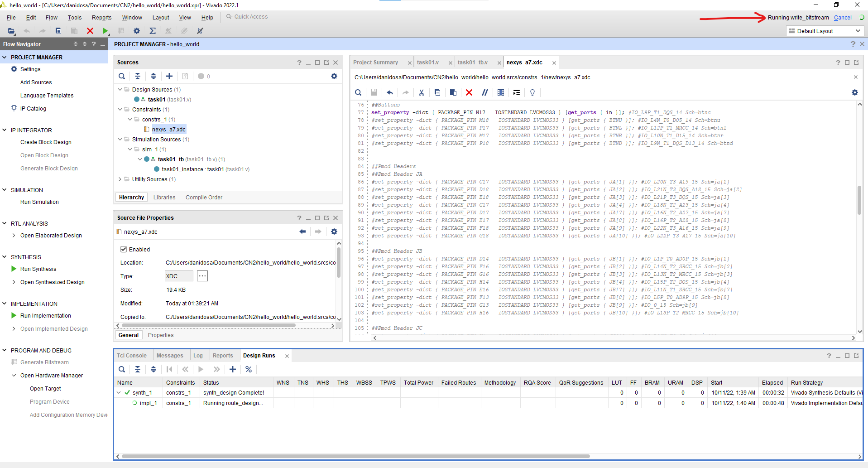
Task: Click impl_1 row in Design Runs table
Action: pos(488,403)
